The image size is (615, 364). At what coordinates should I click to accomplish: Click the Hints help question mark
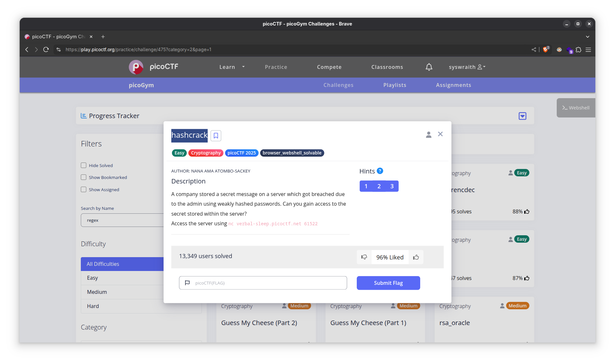[380, 171]
